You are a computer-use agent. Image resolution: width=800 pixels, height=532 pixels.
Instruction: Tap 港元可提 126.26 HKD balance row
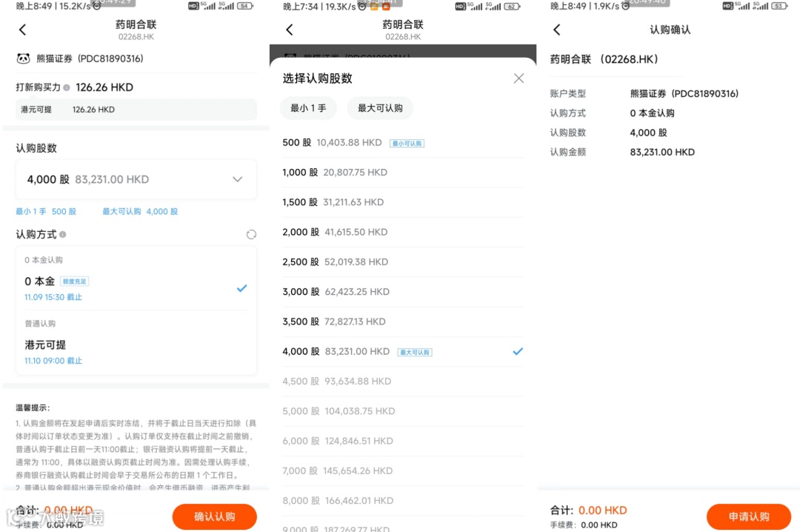[x=136, y=110]
